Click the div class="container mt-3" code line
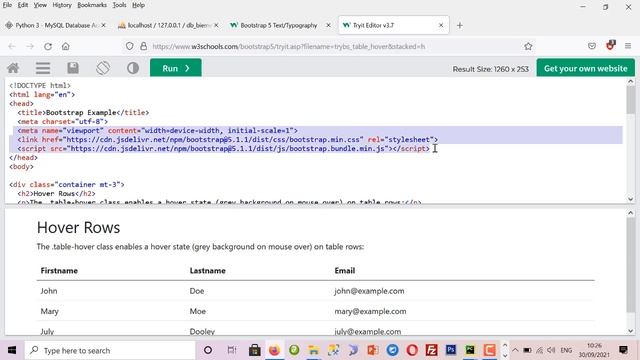640x360 pixels. point(67,184)
